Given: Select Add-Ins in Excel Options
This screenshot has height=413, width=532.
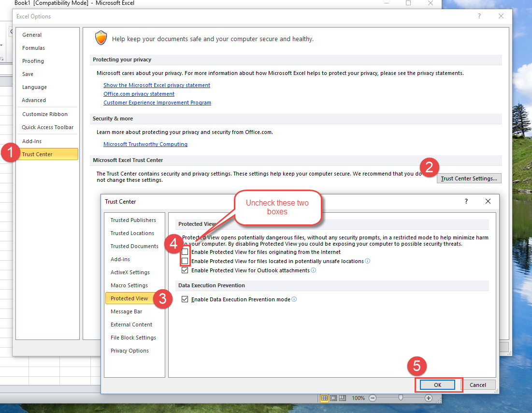Looking at the screenshot, I should 47,141.
